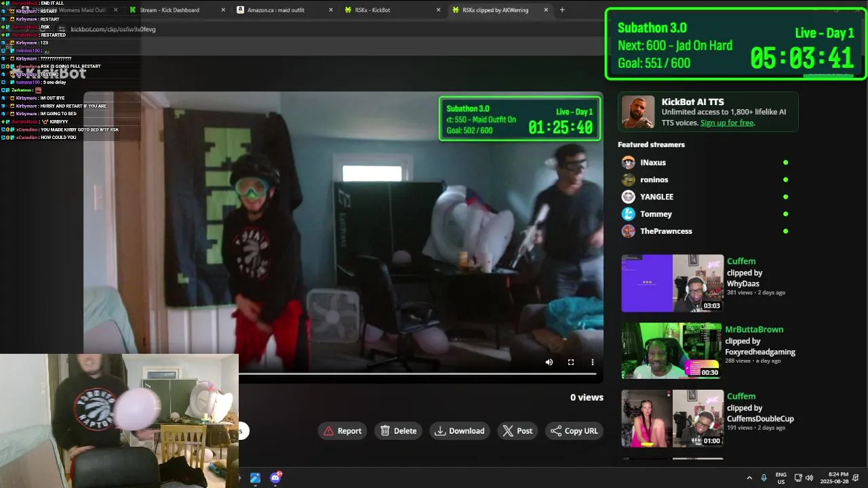Screen dimensions: 868x488
Task: Click ThePrawncess avatar icon
Action: pos(629,231)
